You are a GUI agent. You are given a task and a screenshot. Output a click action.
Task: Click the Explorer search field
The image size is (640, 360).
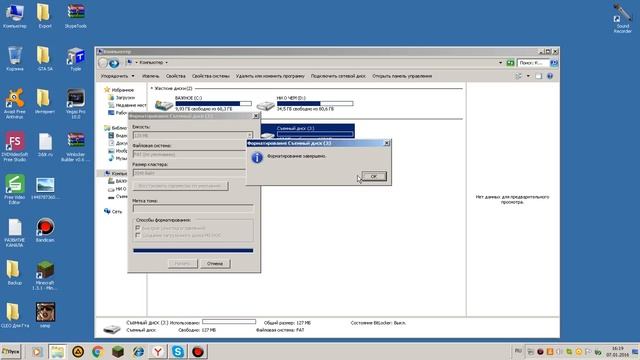pyautogui.click(x=533, y=63)
